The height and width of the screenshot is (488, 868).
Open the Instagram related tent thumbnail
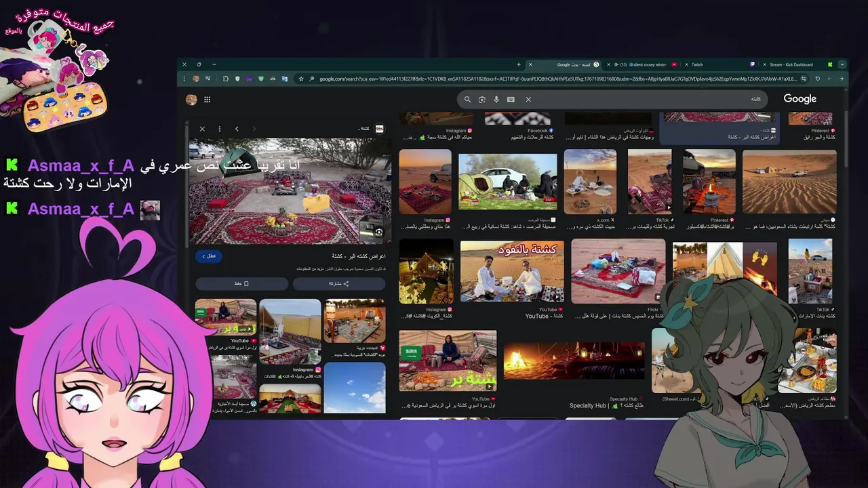pos(290,332)
